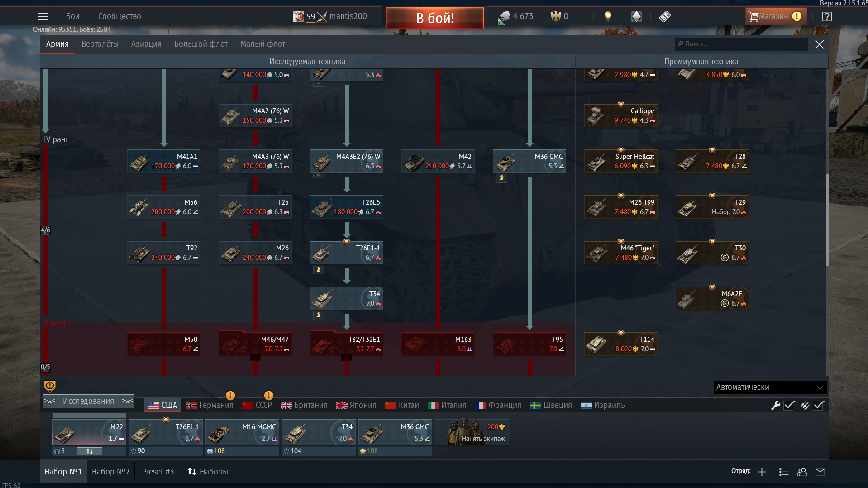Select the M16 MGMC crew slot
This screenshot has height=488, width=868.
coord(242,433)
